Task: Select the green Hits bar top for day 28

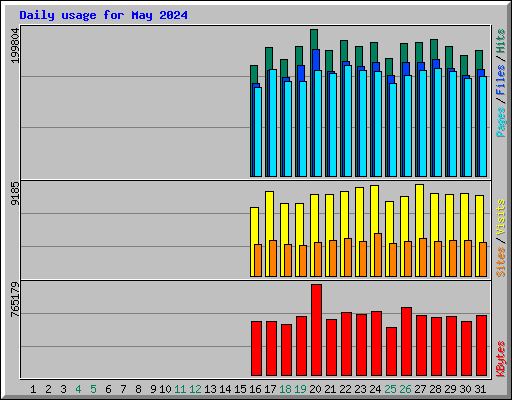Action: coord(434,49)
